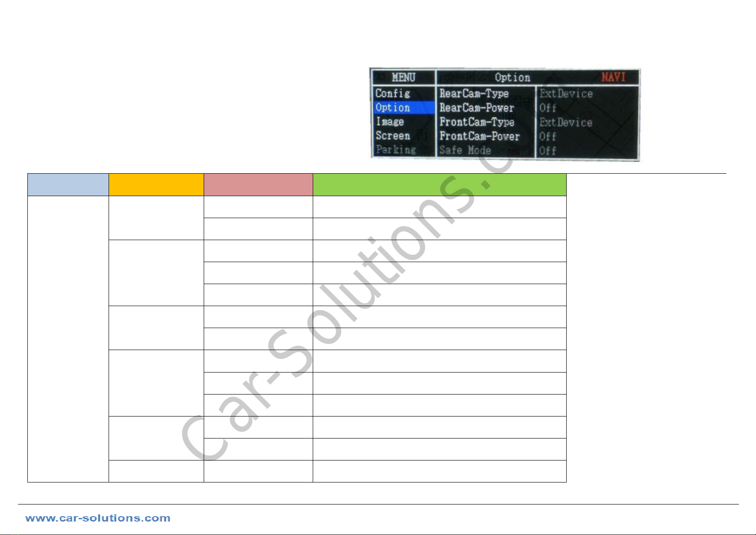Click the RearCam-Type setting
756x535 pixels.
click(474, 93)
